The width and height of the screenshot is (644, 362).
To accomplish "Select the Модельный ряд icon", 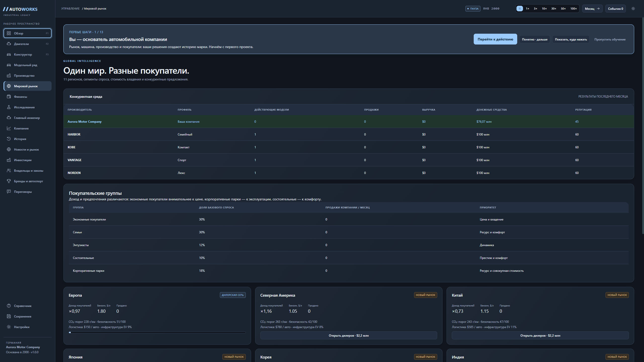I will tap(9, 65).
